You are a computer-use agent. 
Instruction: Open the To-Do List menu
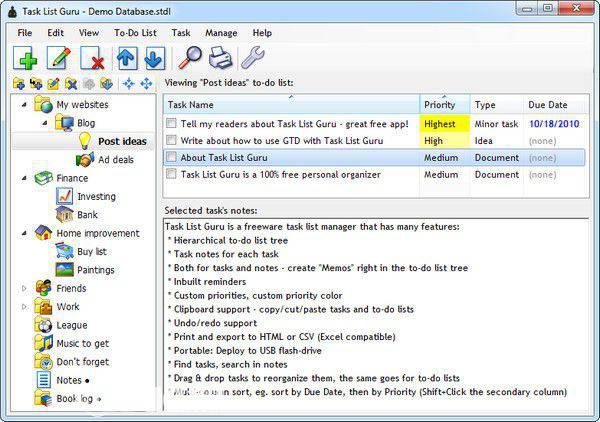[135, 33]
